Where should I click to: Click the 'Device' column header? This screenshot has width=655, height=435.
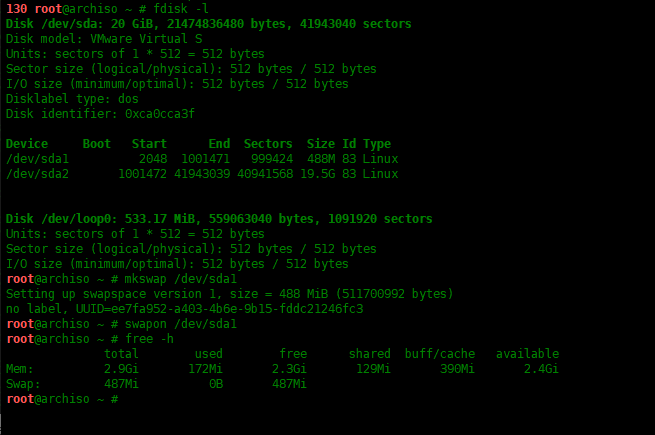27,144
